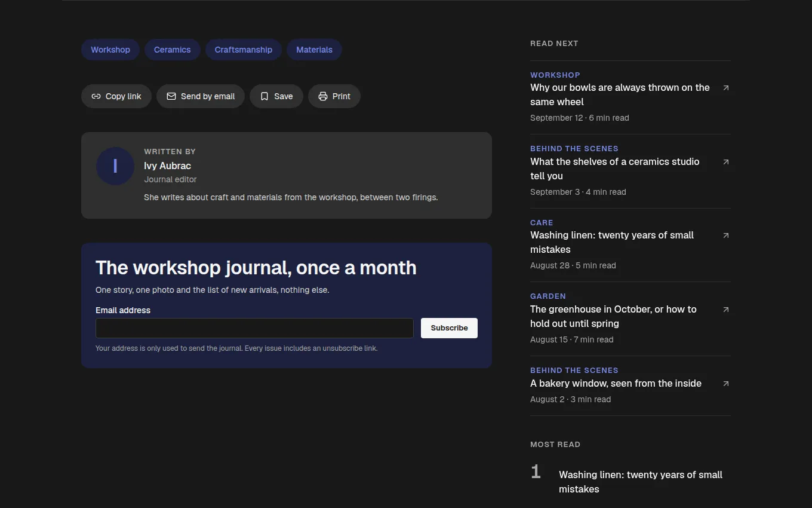The image size is (812, 508).
Task: Click BEHIND THE SCENES label above 'What the shelves'
Action: (x=574, y=148)
